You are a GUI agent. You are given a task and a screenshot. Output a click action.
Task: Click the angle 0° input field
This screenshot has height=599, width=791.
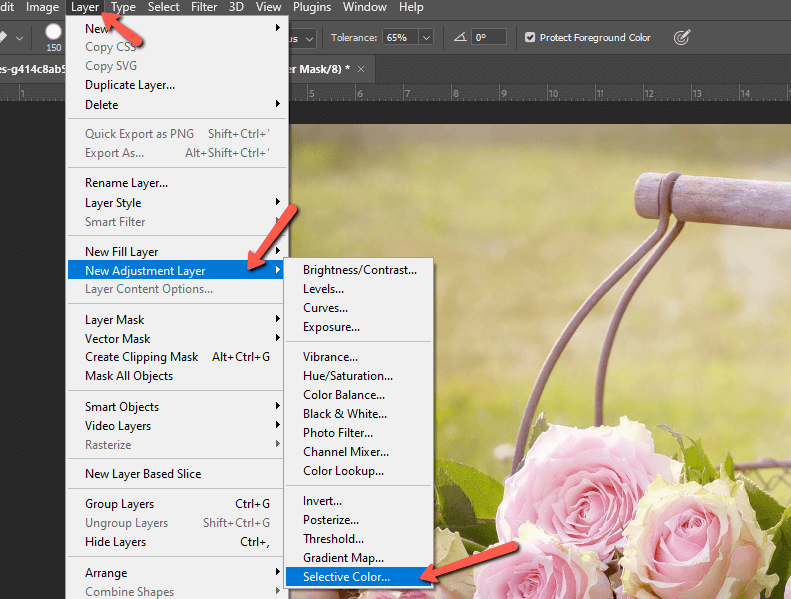pos(489,37)
